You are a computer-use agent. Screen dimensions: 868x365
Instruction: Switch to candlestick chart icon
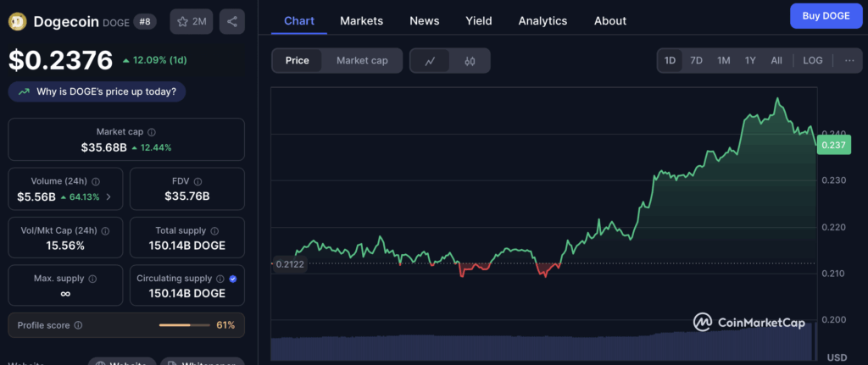tap(470, 61)
